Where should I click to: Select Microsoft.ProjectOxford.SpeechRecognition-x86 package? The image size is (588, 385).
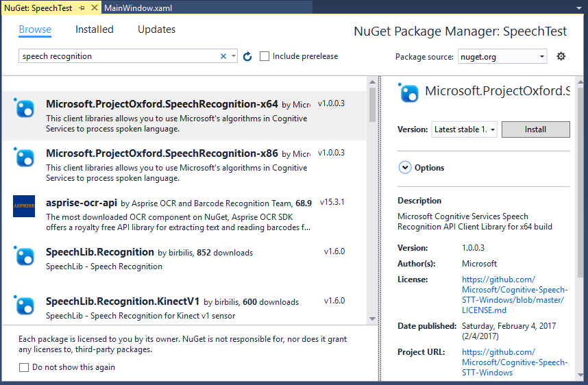(x=184, y=165)
